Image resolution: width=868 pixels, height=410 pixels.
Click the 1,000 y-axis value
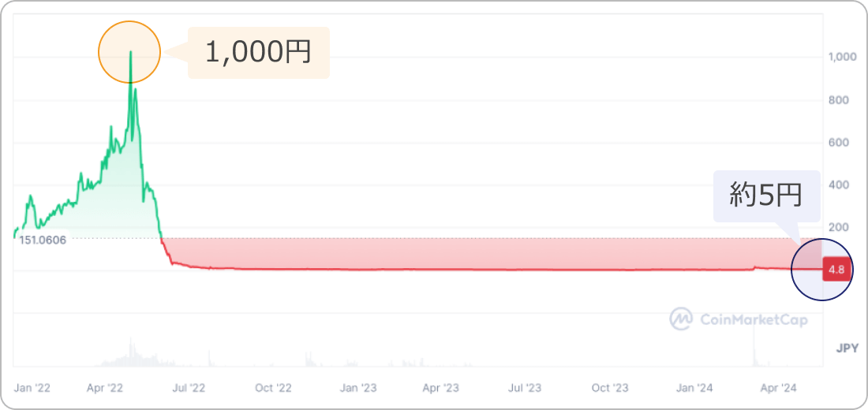841,58
